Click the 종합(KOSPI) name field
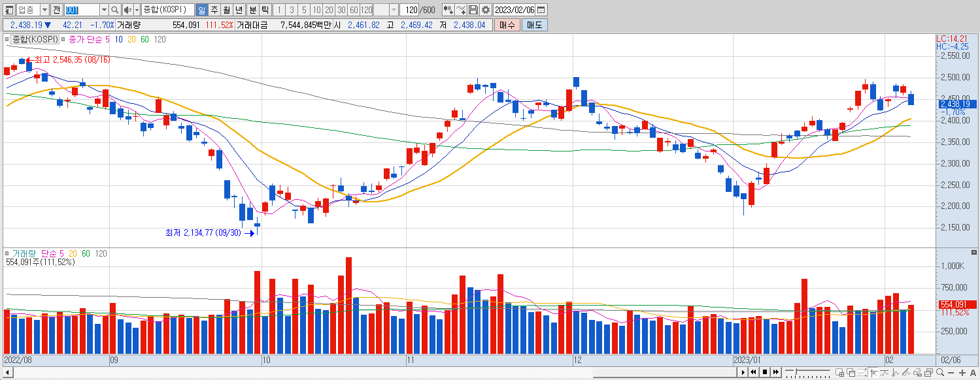The width and height of the screenshot is (980, 380). (167, 10)
